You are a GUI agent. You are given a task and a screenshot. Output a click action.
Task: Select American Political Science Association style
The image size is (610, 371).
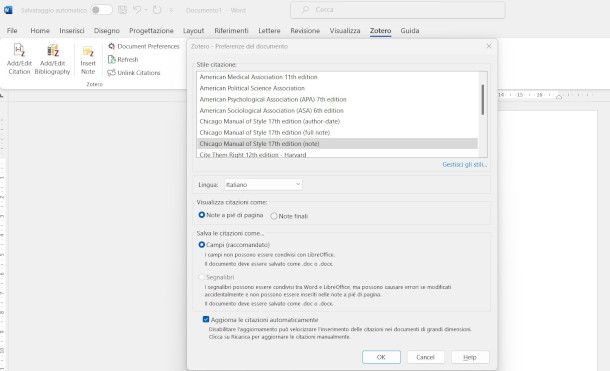[337, 88]
